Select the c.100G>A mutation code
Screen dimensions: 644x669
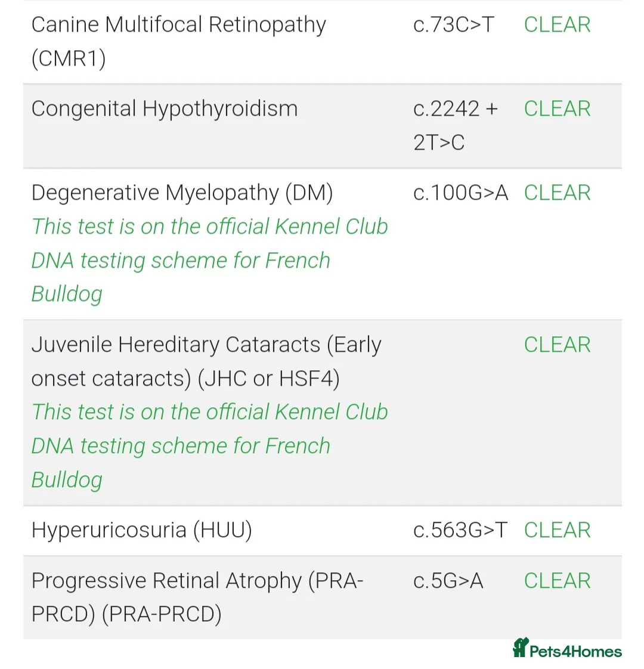point(460,193)
